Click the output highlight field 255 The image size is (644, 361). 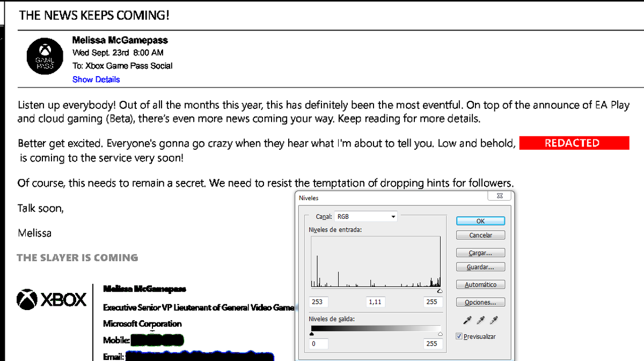click(433, 343)
